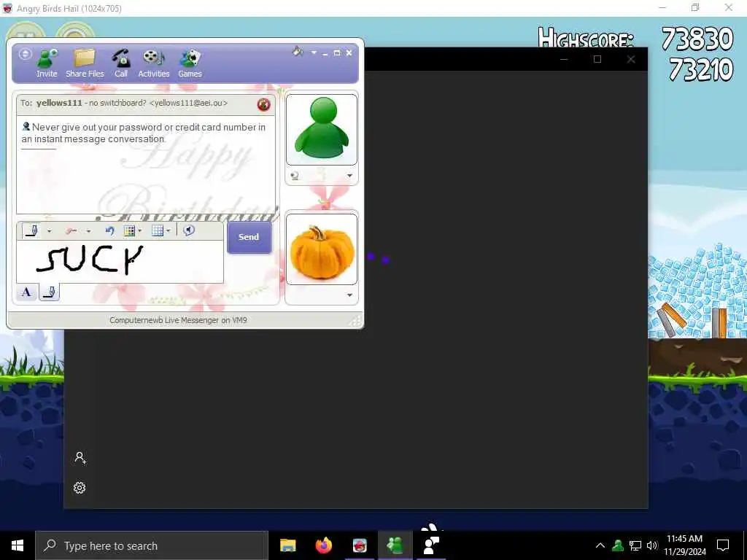Click the password safety warning text

pos(144,133)
